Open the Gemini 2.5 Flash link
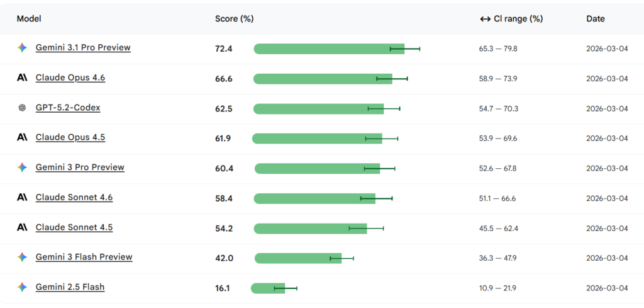This screenshot has height=308, width=644. (x=70, y=287)
